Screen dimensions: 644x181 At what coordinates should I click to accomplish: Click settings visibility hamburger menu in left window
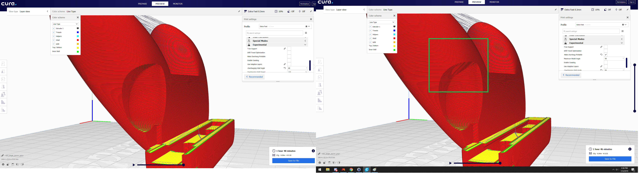(x=306, y=33)
